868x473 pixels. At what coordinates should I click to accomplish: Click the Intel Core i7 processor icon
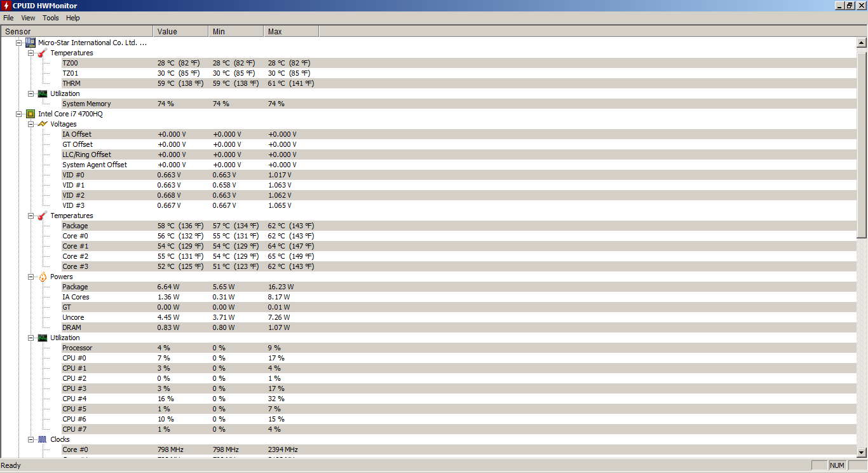point(30,114)
